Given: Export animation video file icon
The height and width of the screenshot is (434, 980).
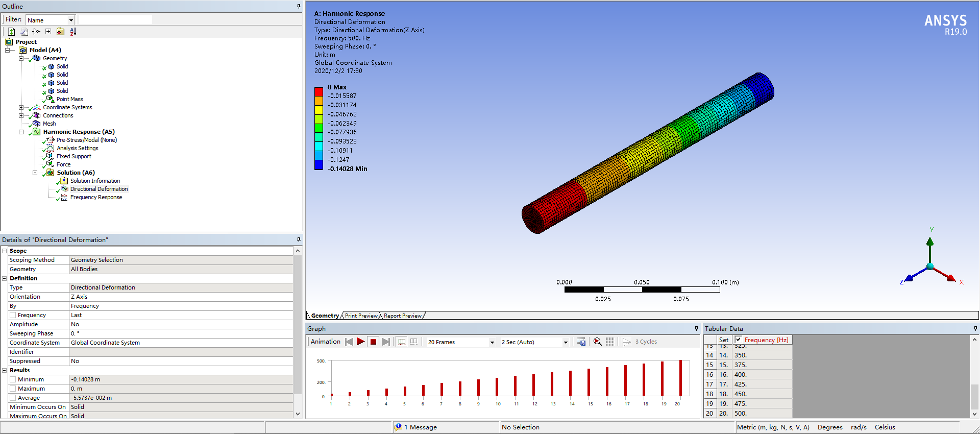Looking at the screenshot, I should click(581, 342).
